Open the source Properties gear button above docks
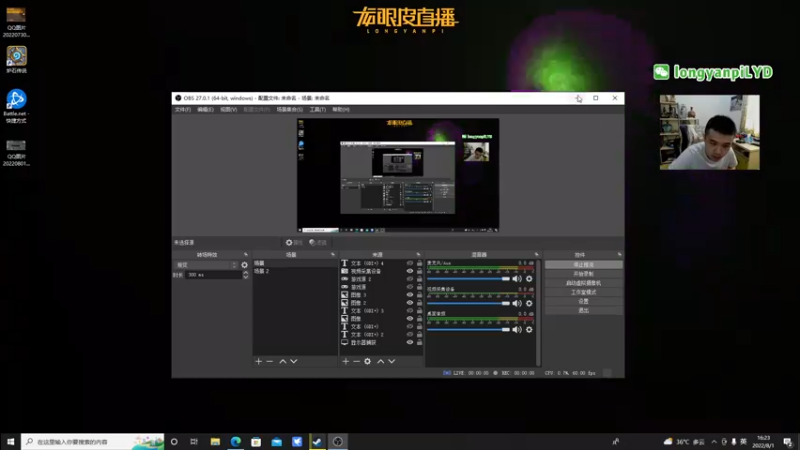 [294, 242]
